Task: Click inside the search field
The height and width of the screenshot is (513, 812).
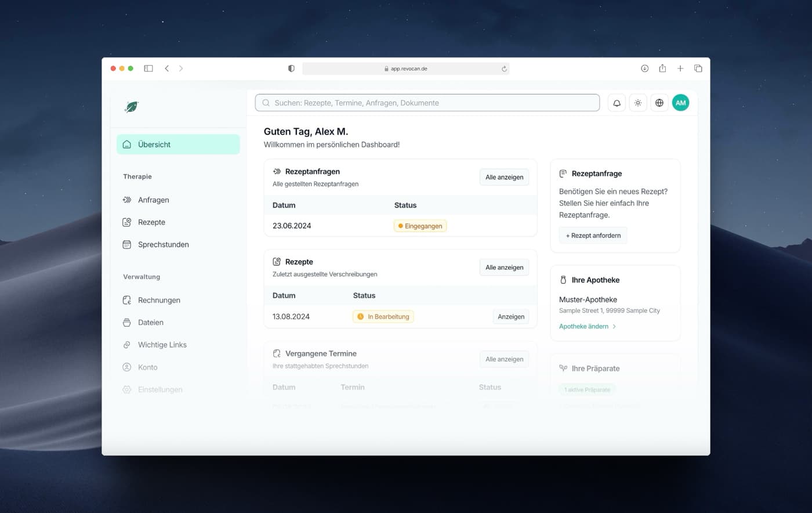Action: (x=426, y=102)
